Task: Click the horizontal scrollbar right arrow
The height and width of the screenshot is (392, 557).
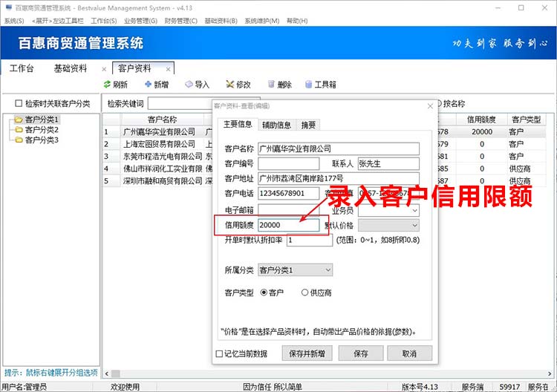Action: [549, 373]
